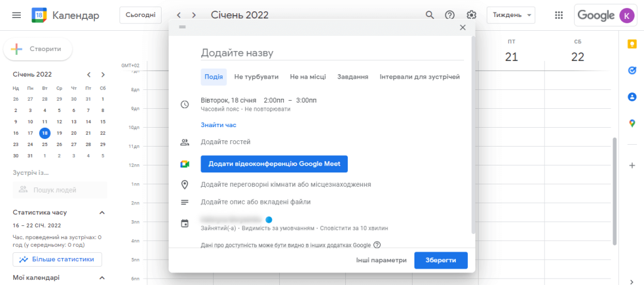The image size is (644, 285).
Task: Switch to Не на місці tab
Action: point(308,77)
